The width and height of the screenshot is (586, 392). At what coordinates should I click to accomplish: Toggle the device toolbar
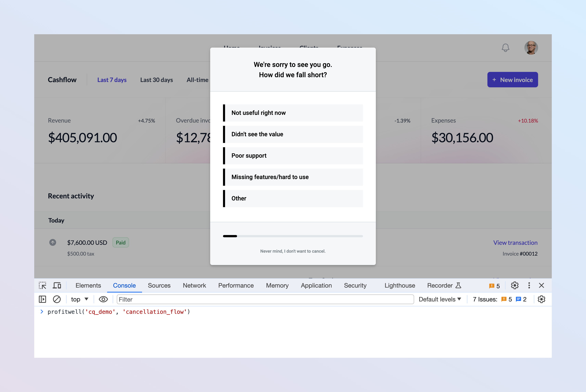pos(57,285)
